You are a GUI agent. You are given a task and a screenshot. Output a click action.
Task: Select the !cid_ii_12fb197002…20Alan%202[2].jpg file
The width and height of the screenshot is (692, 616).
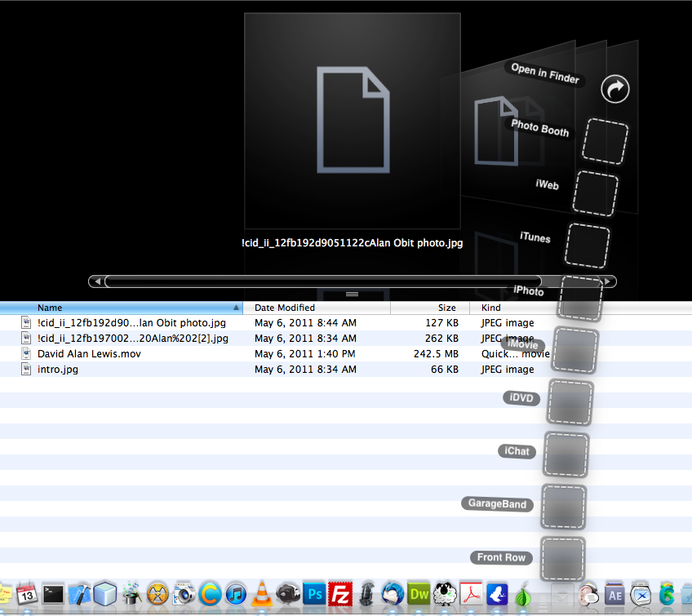click(133, 339)
